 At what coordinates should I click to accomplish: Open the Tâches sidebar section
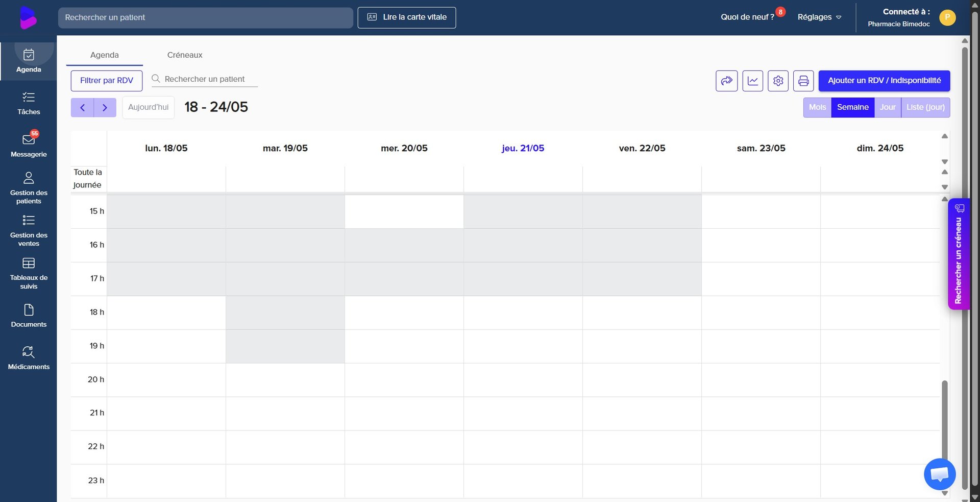(29, 103)
